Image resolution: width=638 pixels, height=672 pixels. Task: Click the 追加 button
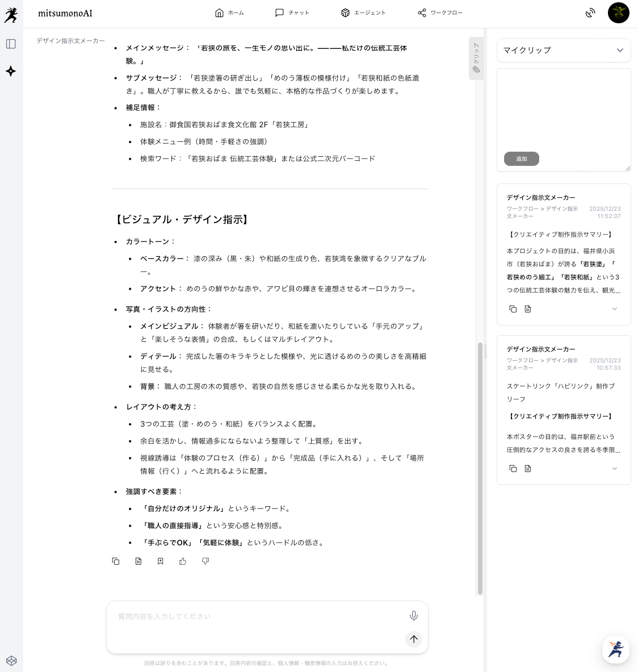pos(521,159)
